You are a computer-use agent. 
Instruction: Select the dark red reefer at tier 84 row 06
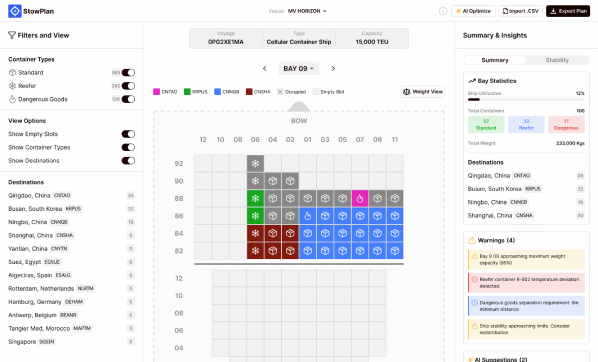point(255,233)
